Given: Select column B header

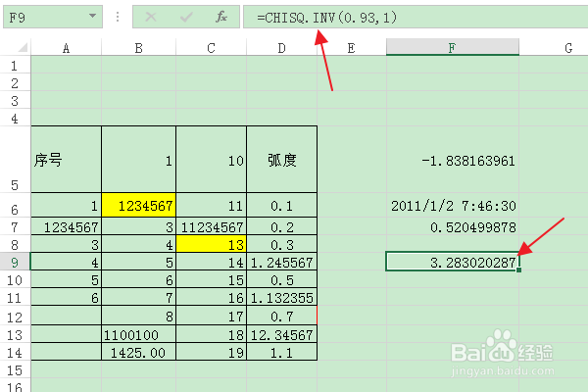Looking at the screenshot, I should 139,48.
